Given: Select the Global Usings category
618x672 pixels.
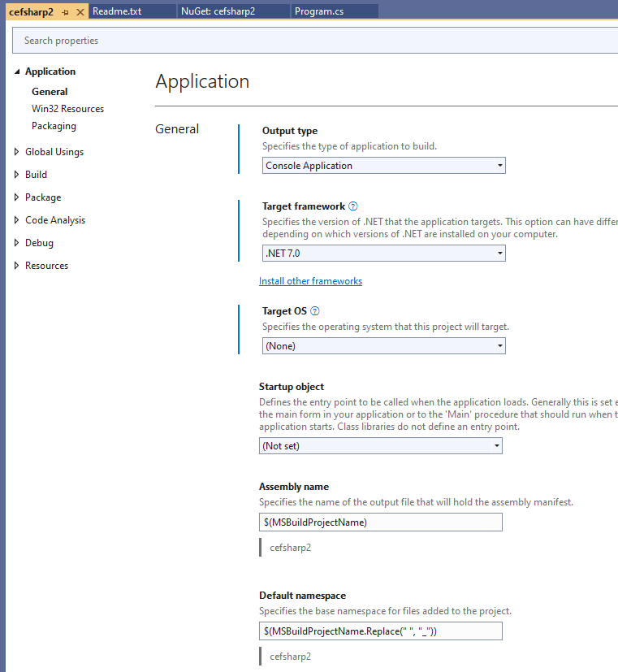Looking at the screenshot, I should [54, 152].
